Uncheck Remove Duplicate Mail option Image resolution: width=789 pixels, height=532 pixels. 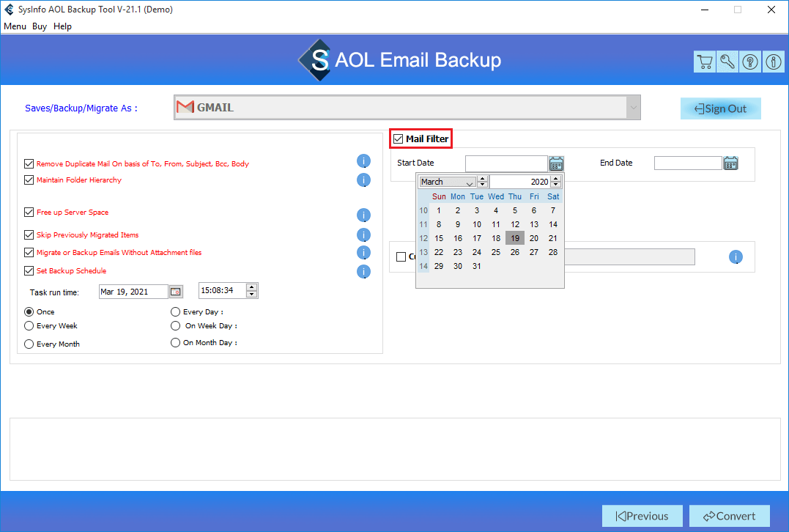pyautogui.click(x=29, y=163)
